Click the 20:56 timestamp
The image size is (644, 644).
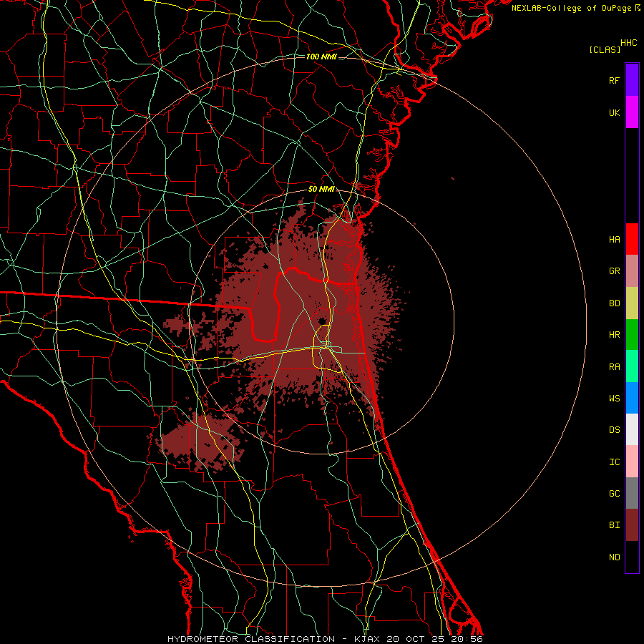(x=466, y=639)
